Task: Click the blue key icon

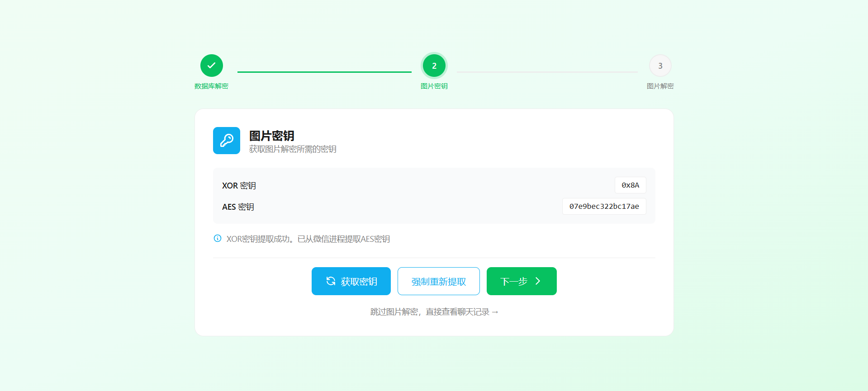Action: point(226,141)
